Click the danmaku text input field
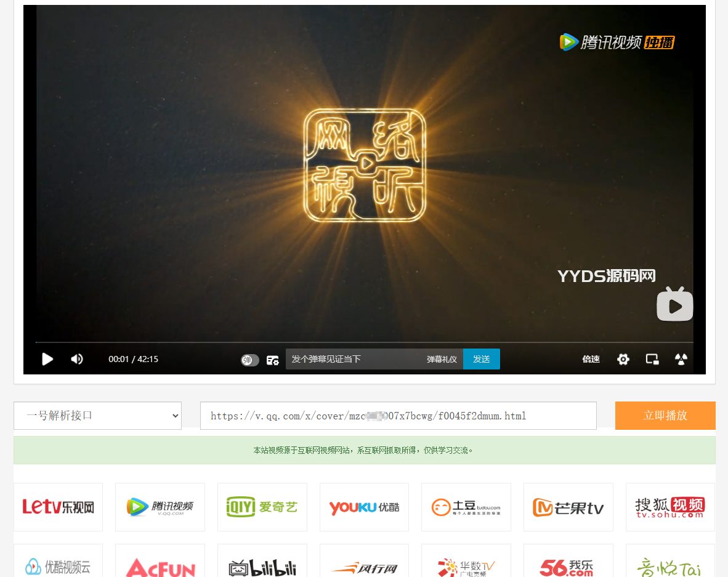The image size is (728, 577). [x=354, y=359]
